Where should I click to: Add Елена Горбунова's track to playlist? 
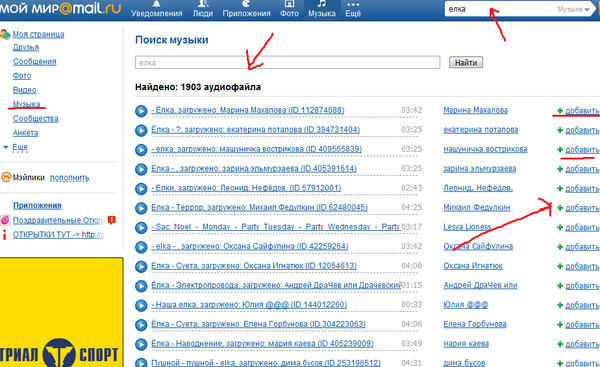click(x=578, y=325)
